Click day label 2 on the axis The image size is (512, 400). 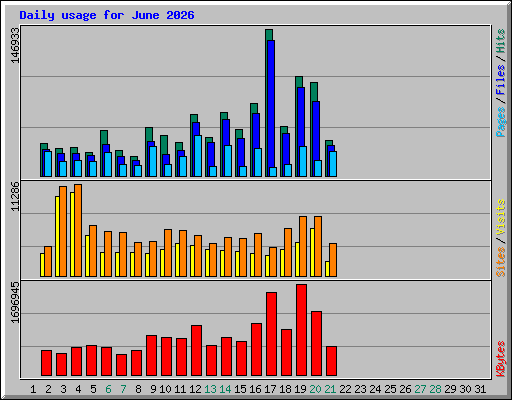tap(48, 389)
